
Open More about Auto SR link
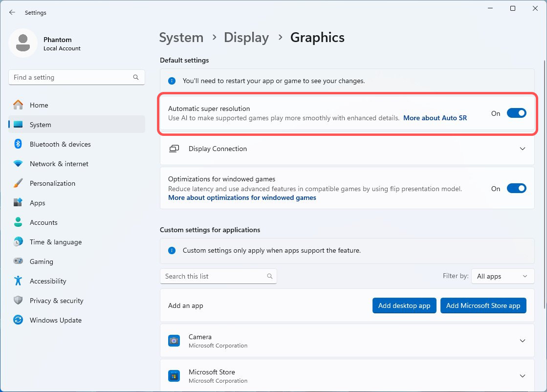pos(435,118)
